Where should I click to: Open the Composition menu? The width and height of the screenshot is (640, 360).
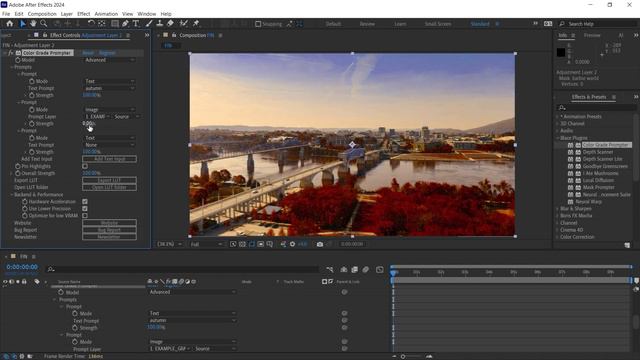pos(42,14)
